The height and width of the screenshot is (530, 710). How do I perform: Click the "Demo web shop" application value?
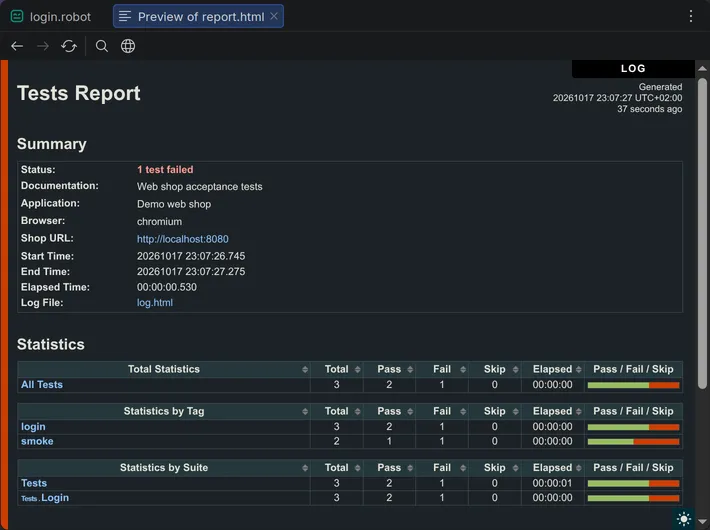[x=174, y=204]
